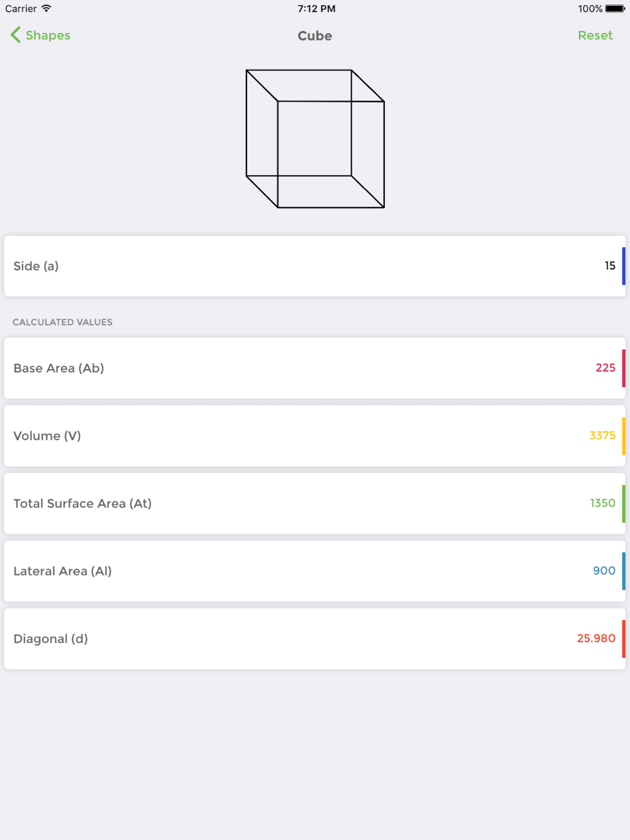Tap the battery icon in status bar
630x840 pixels.
point(615,9)
